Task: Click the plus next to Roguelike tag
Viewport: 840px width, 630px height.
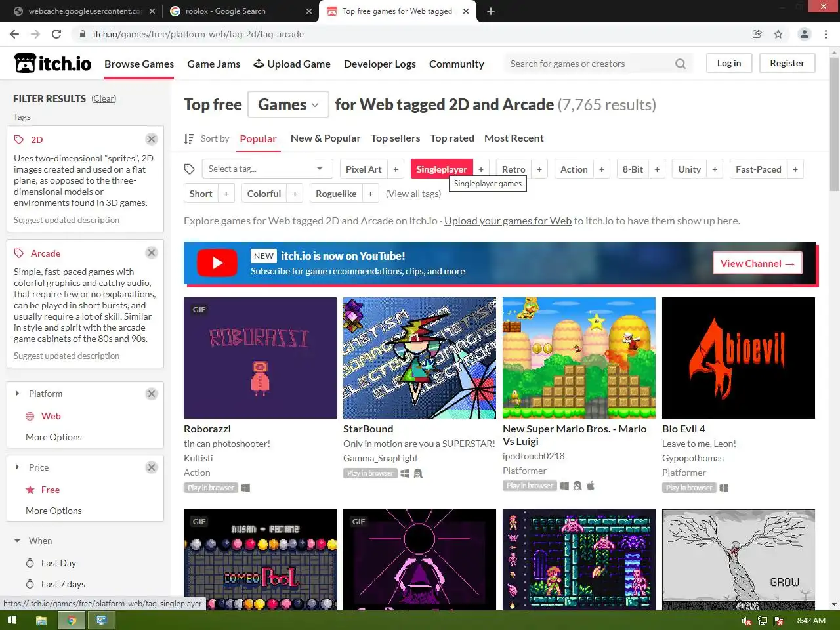Action: pos(370,194)
